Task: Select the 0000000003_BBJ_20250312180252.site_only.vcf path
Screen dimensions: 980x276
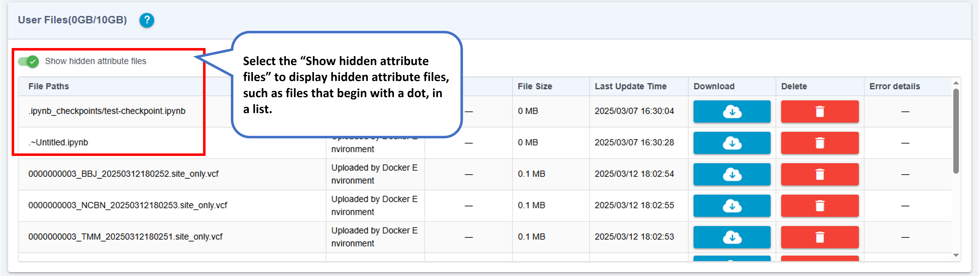Action: [x=123, y=174]
